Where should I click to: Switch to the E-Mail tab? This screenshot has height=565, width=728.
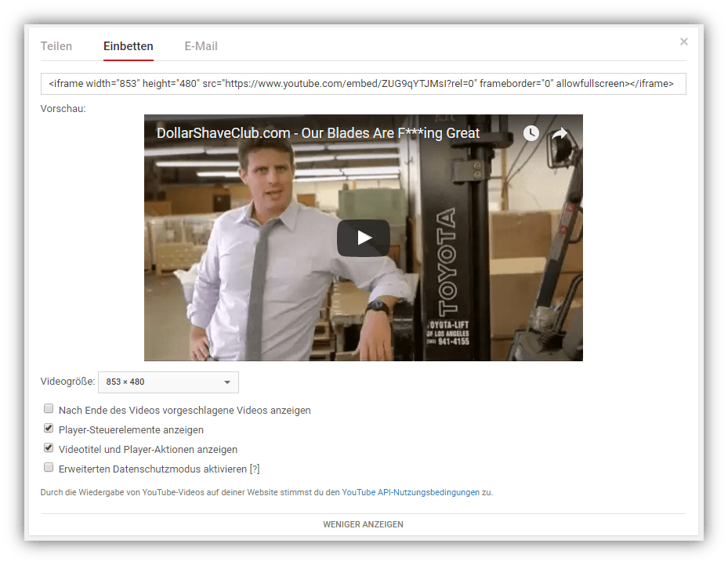coord(201,46)
